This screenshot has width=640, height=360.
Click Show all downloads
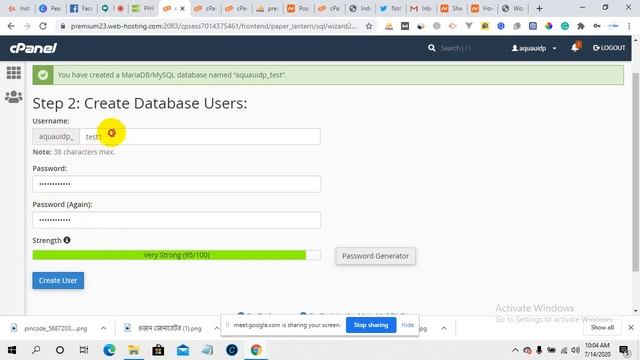(602, 327)
